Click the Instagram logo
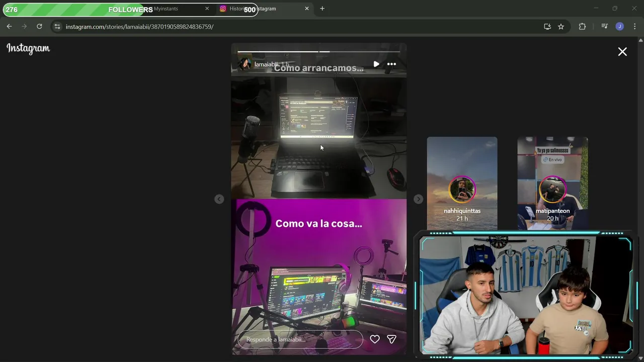644x362 pixels. point(28,48)
